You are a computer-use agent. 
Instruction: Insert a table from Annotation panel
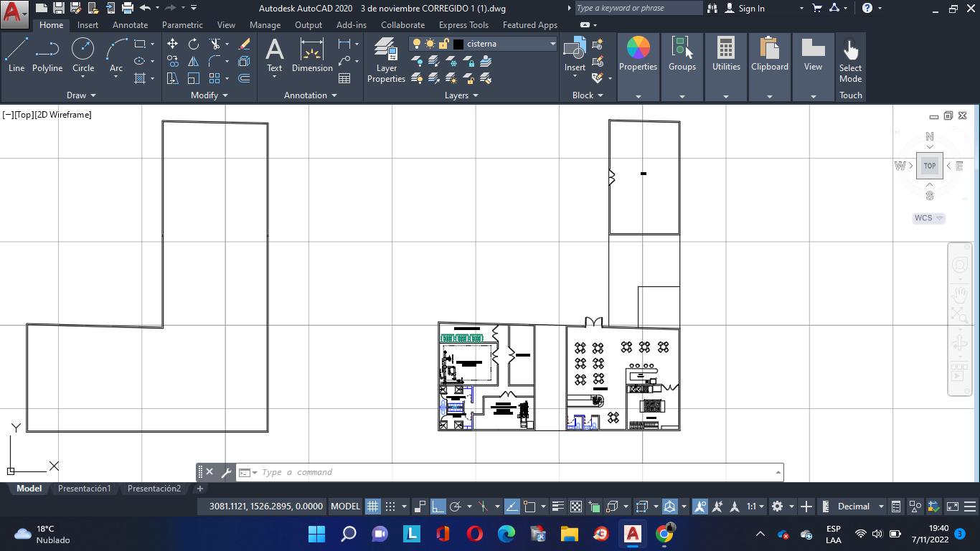click(x=344, y=78)
